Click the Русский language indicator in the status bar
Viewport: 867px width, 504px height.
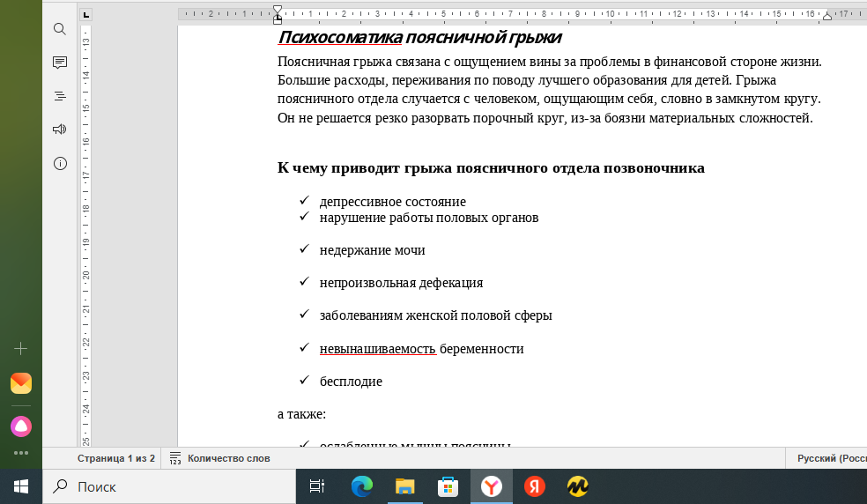point(831,458)
